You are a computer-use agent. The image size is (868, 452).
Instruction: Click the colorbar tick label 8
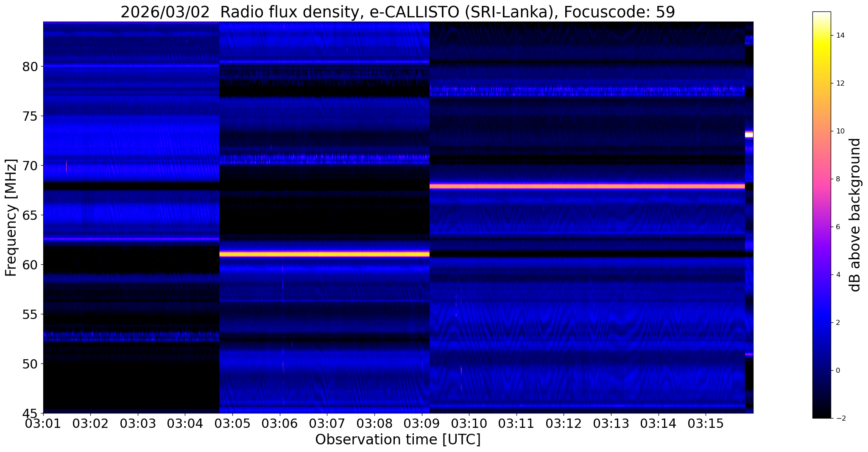point(837,179)
